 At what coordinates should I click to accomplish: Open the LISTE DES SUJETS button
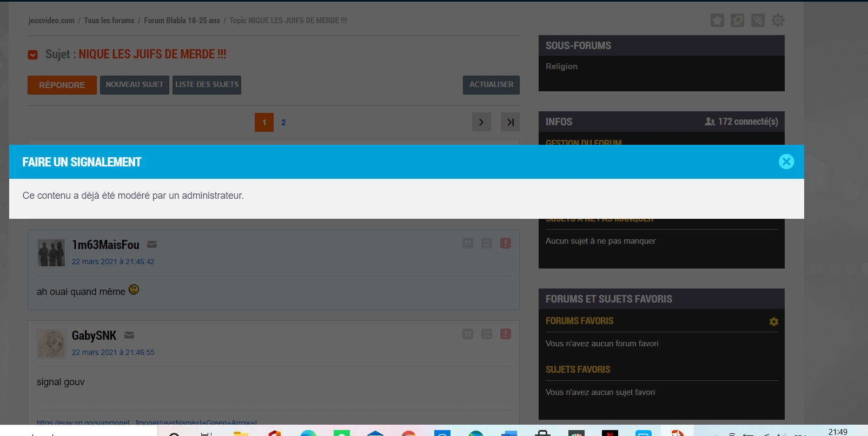[207, 85]
